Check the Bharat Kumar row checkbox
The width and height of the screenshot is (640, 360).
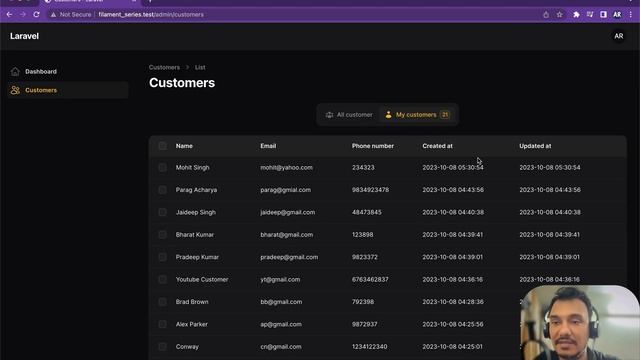[x=162, y=235]
